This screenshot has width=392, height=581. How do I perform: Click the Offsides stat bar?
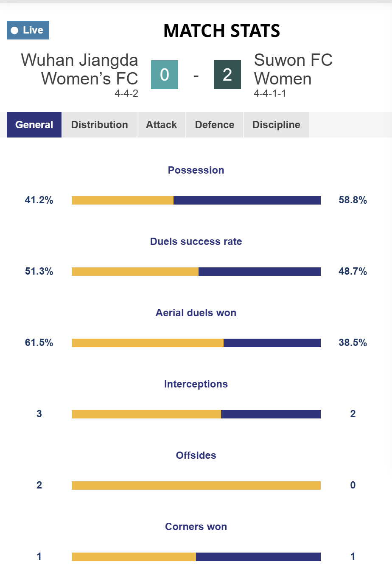[x=196, y=486]
